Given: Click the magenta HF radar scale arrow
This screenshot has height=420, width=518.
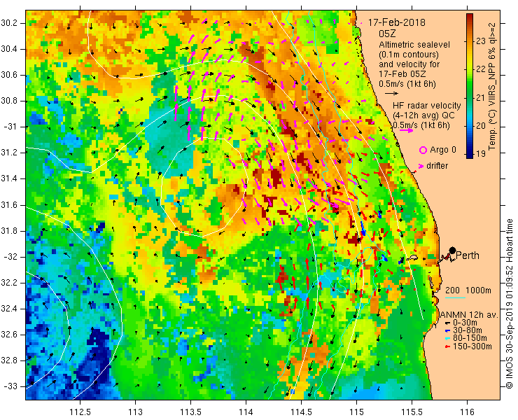Looking at the screenshot, I should 406,130.
